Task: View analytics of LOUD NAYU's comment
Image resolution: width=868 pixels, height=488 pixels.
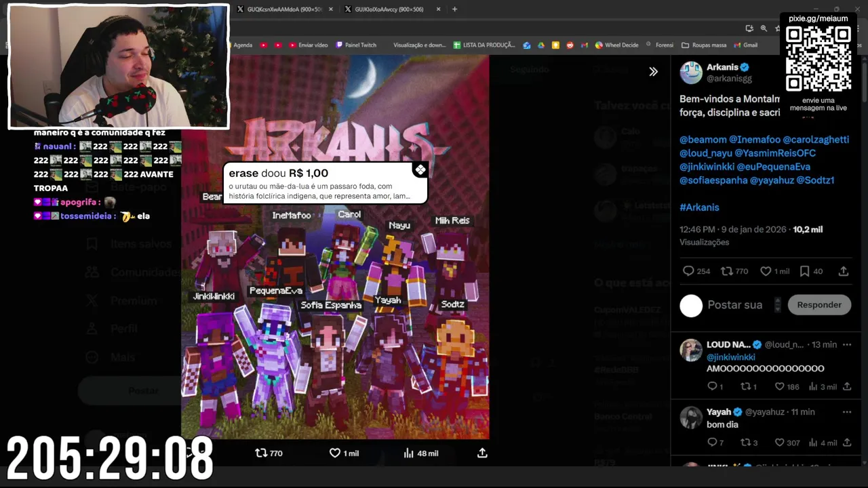Action: coord(813,386)
